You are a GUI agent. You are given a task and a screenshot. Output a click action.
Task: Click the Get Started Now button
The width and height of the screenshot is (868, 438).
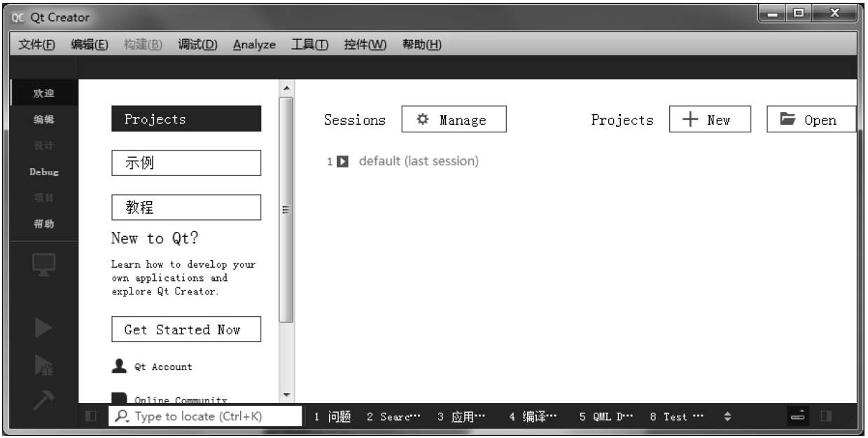click(x=186, y=329)
